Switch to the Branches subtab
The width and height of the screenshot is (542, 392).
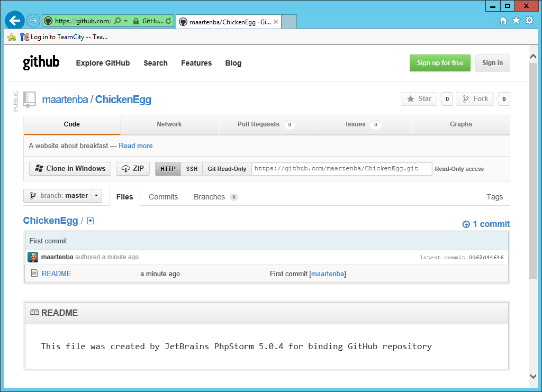pyautogui.click(x=216, y=197)
